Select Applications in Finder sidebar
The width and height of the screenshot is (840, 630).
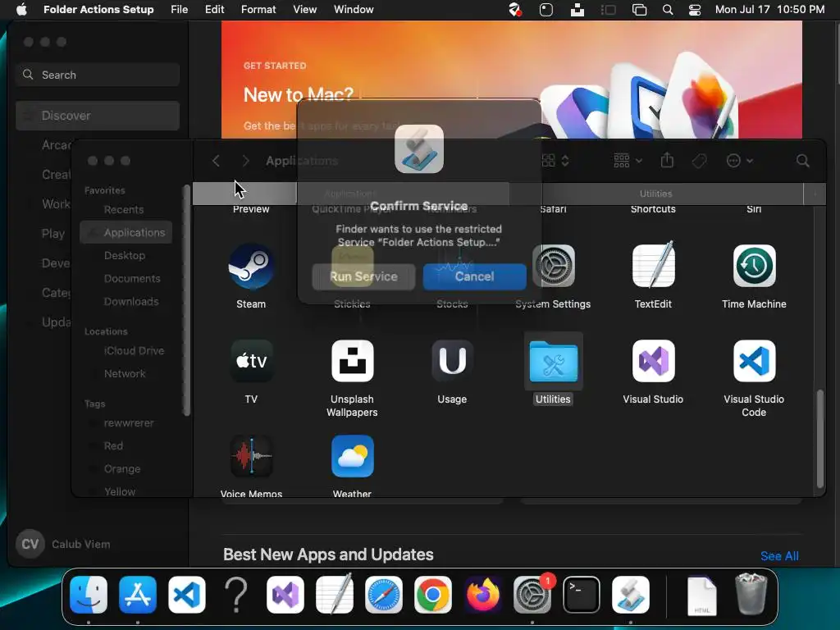tap(126, 232)
